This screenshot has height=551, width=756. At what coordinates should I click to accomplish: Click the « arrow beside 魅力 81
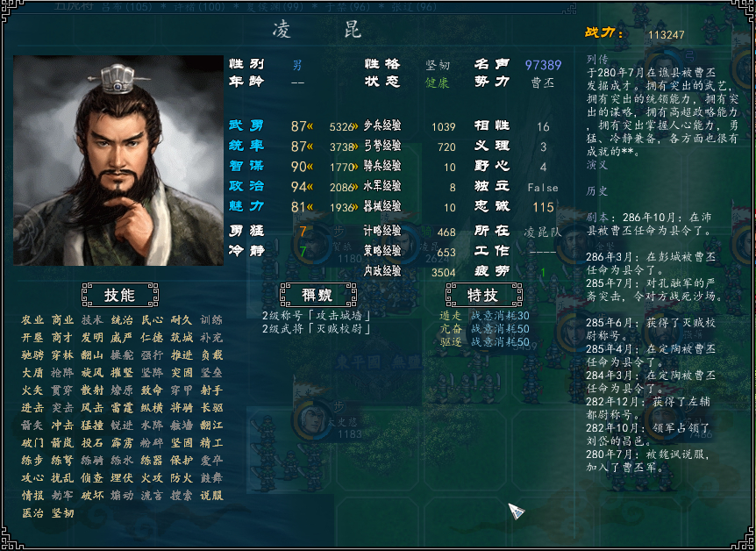(x=310, y=206)
